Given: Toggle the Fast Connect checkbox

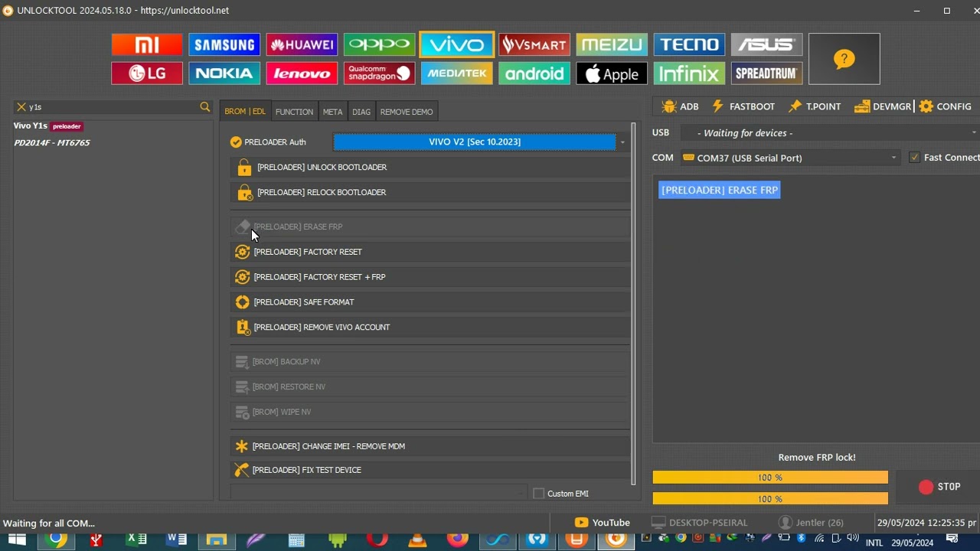Looking at the screenshot, I should (x=914, y=158).
